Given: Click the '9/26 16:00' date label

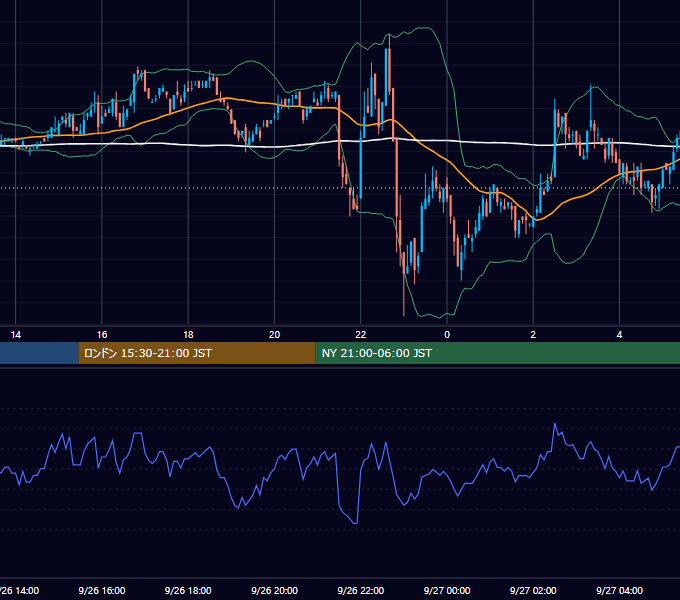Looking at the screenshot, I should [101, 590].
